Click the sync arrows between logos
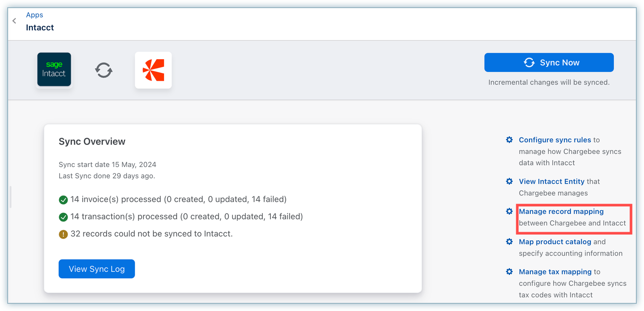The image size is (644, 311). click(x=103, y=70)
